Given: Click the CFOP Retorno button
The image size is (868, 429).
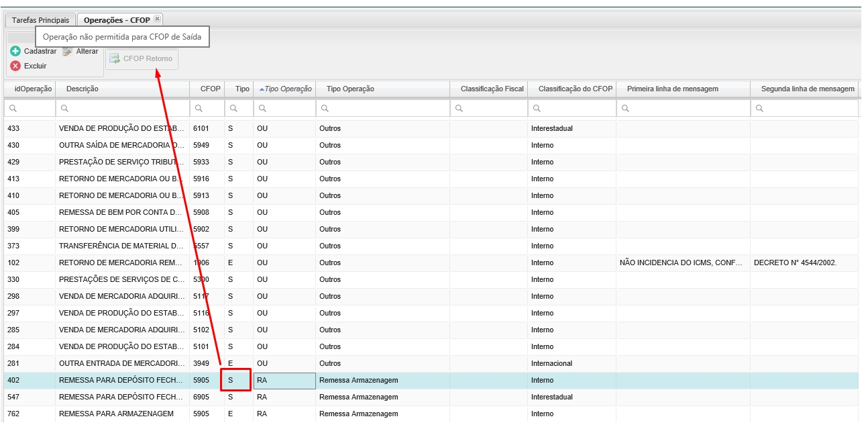Looking at the screenshot, I should [142, 58].
